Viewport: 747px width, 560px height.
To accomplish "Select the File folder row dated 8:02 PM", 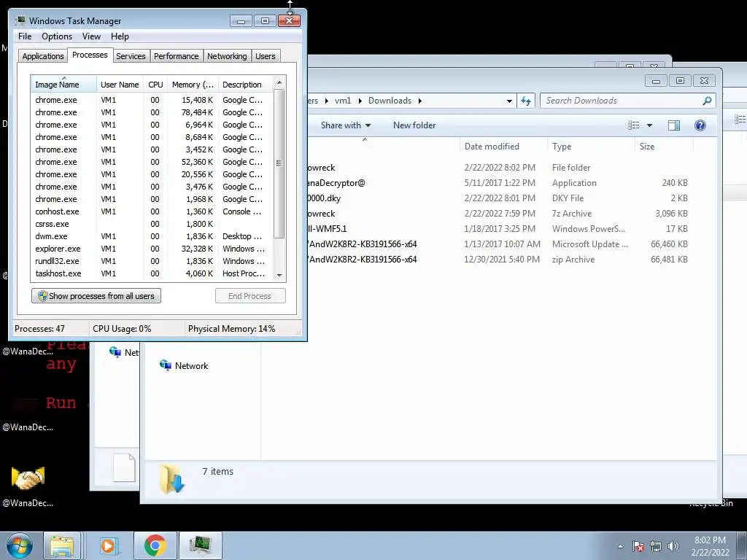I will 498,168.
